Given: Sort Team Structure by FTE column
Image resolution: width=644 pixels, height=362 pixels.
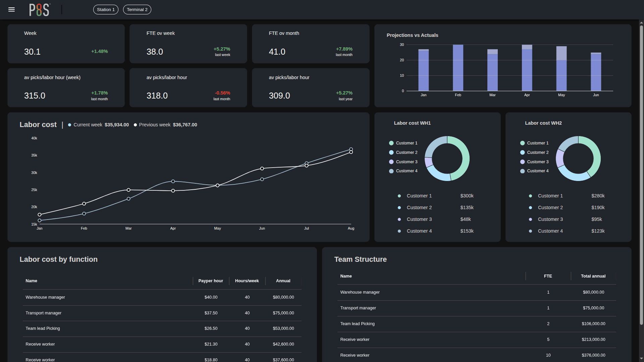Looking at the screenshot, I should [548, 276].
